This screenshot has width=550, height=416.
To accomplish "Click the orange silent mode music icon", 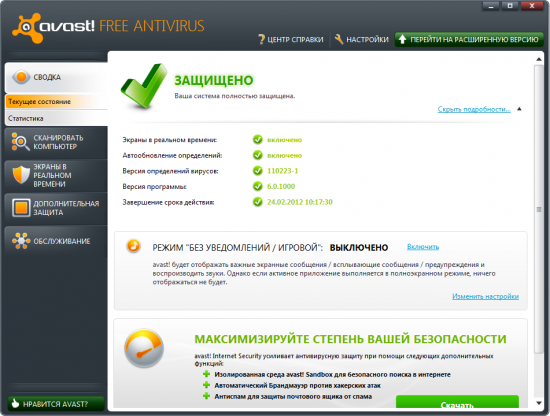I will 133,246.
